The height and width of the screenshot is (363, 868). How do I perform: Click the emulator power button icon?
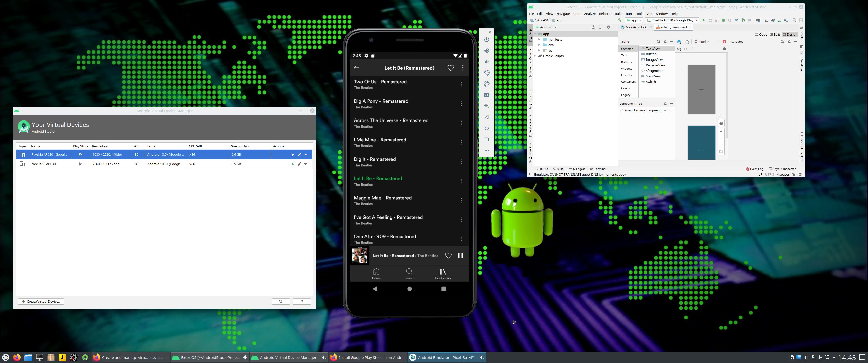click(486, 39)
